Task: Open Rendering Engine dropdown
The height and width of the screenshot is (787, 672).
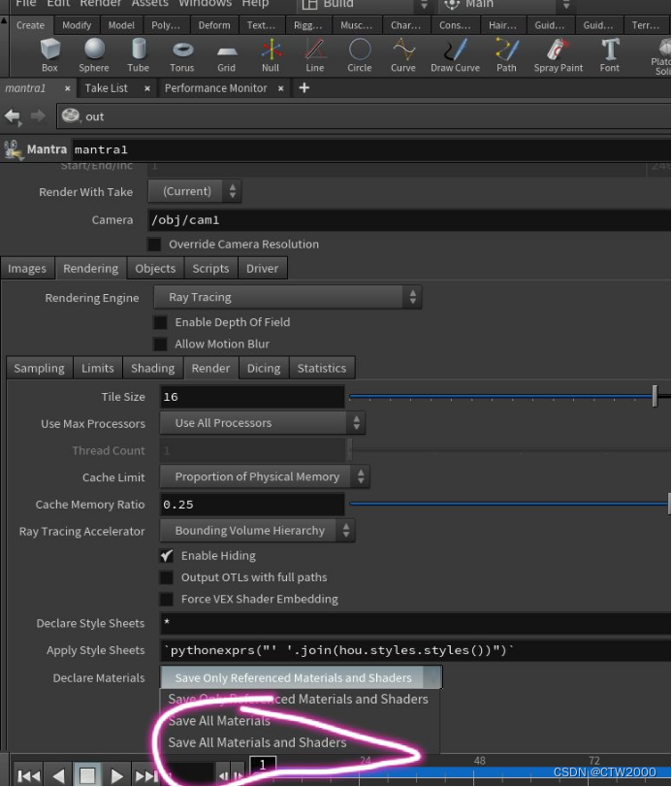Action: 288,297
